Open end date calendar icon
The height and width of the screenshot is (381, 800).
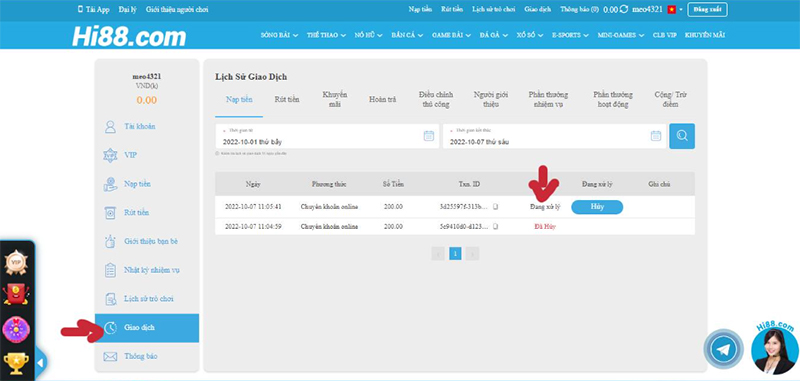click(656, 136)
